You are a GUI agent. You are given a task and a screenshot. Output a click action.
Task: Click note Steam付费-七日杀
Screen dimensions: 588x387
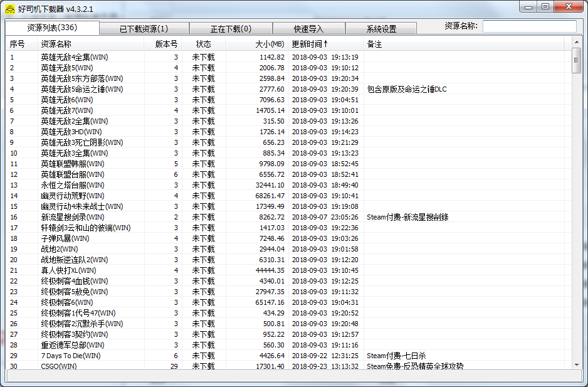coord(396,356)
